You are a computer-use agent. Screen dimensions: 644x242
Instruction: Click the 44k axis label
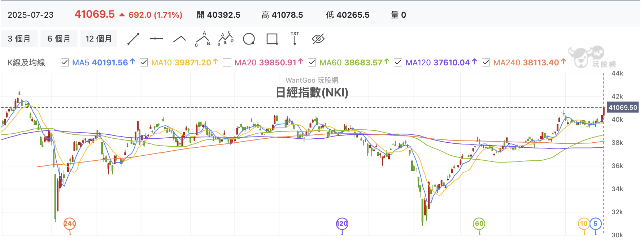tap(617, 73)
